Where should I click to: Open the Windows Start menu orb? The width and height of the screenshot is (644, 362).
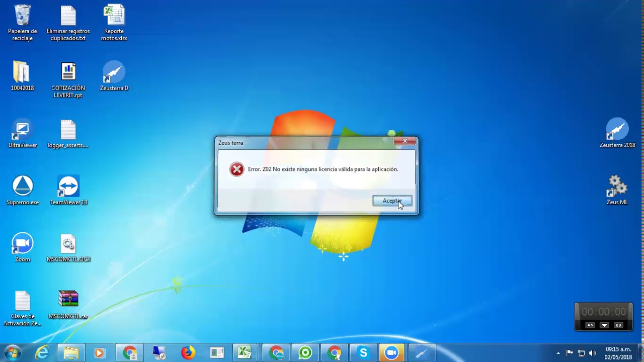tap(12, 353)
